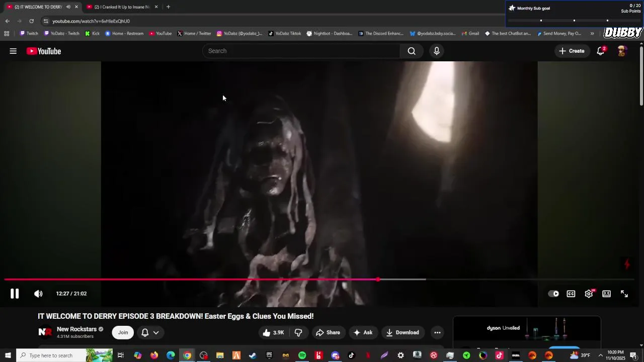
Task: Dislike the video
Action: tap(299, 332)
